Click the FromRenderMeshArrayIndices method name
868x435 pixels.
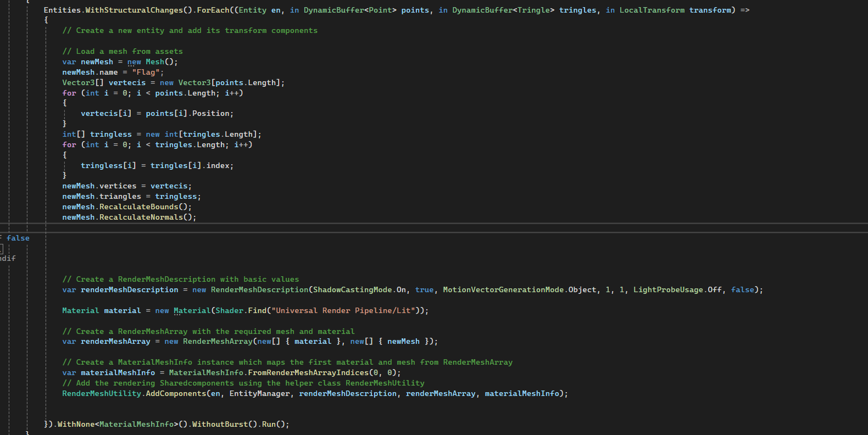308,373
